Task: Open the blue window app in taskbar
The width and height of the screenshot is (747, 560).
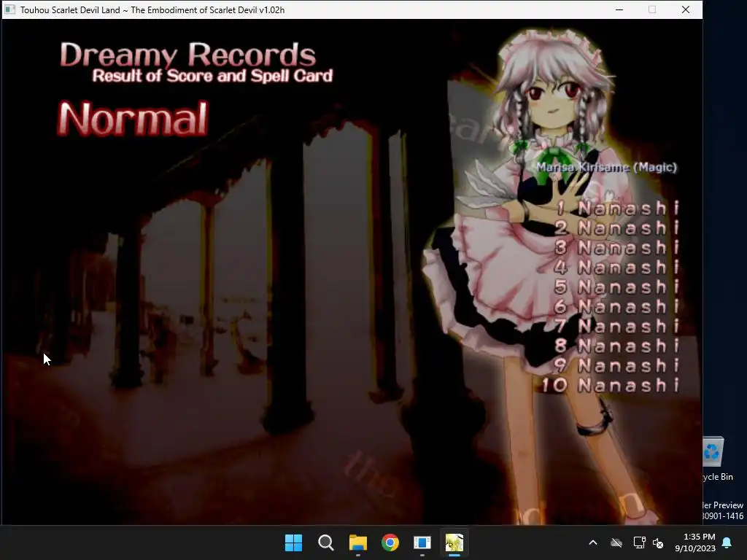Action: coord(422,542)
